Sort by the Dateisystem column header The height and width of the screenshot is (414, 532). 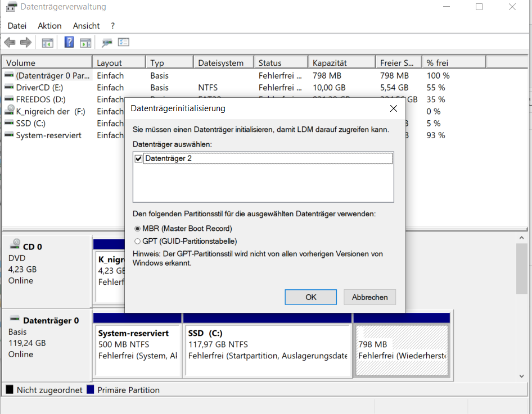224,63
